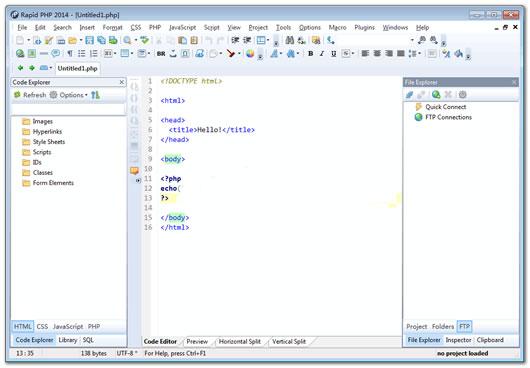Switch to Horizontal Split view
Screen dimensions: 530x368
click(240, 342)
